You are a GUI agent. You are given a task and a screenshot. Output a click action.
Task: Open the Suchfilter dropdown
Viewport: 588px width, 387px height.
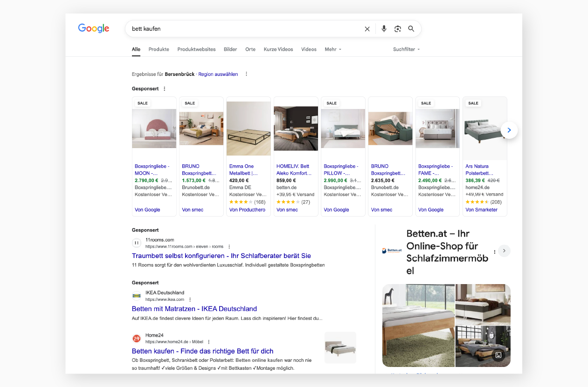pos(406,49)
